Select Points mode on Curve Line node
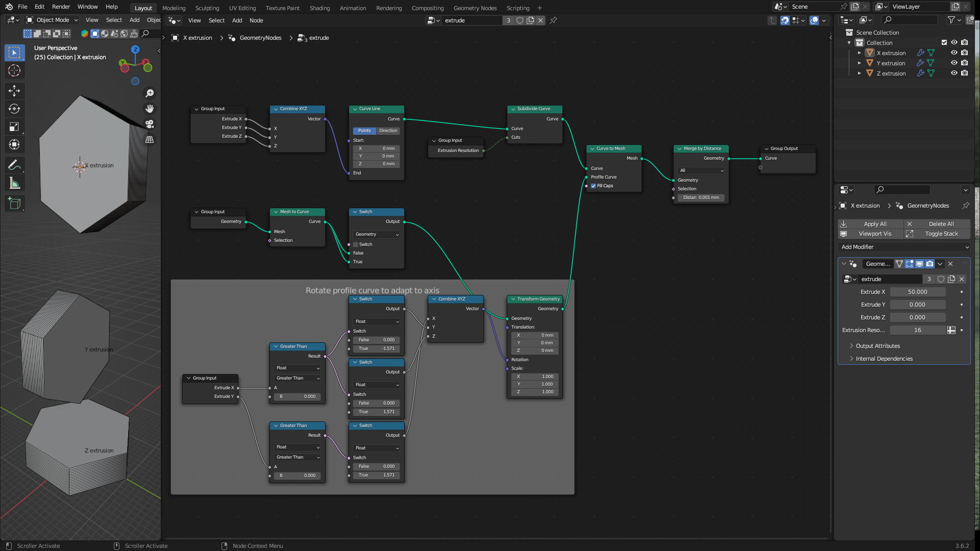The width and height of the screenshot is (980, 551). (364, 131)
